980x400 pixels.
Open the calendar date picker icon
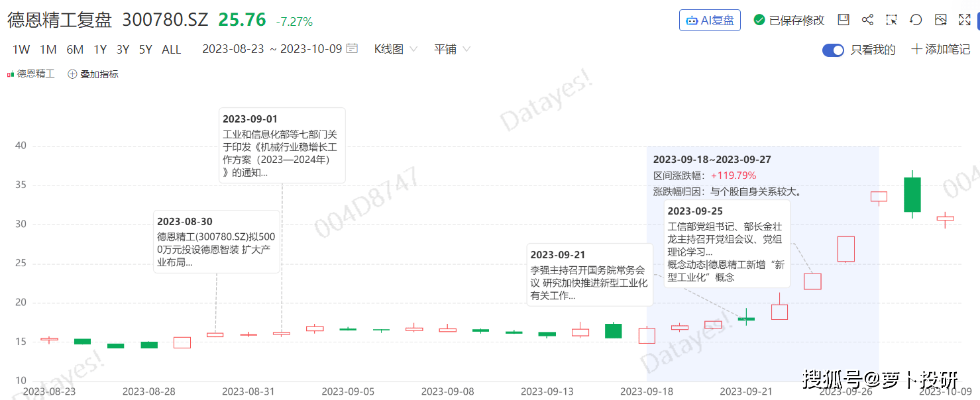click(x=352, y=48)
